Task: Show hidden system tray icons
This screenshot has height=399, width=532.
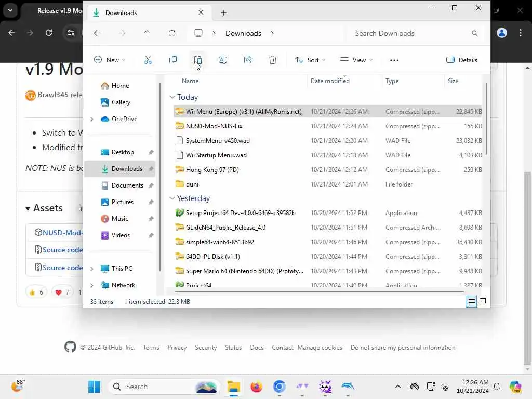Action: pyautogui.click(x=398, y=387)
